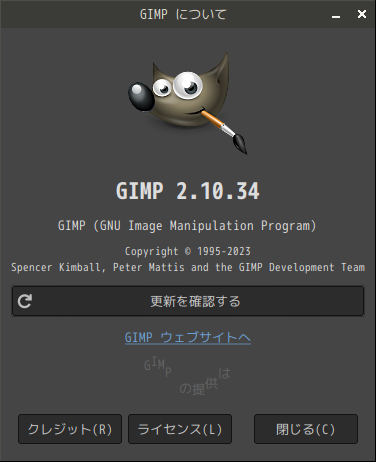Screen dimensions: 376x462
Task: Click the 更新を確認する button
Action: [x=188, y=301]
